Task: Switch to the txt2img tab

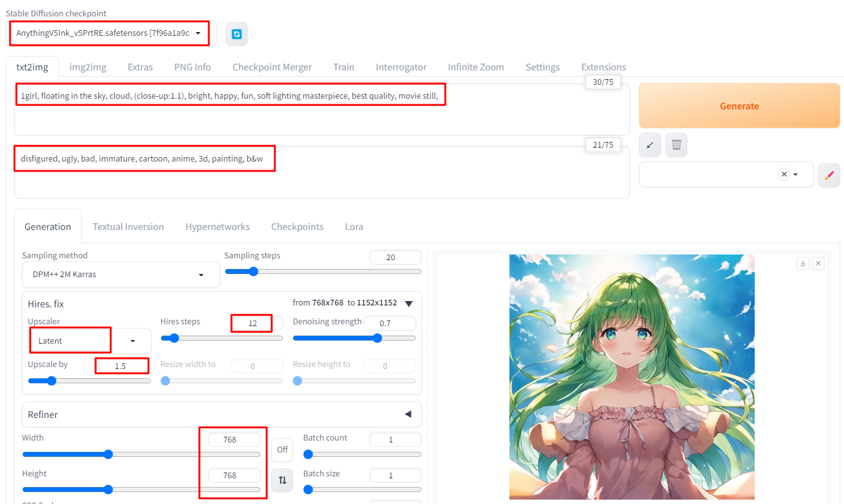Action: (x=32, y=67)
